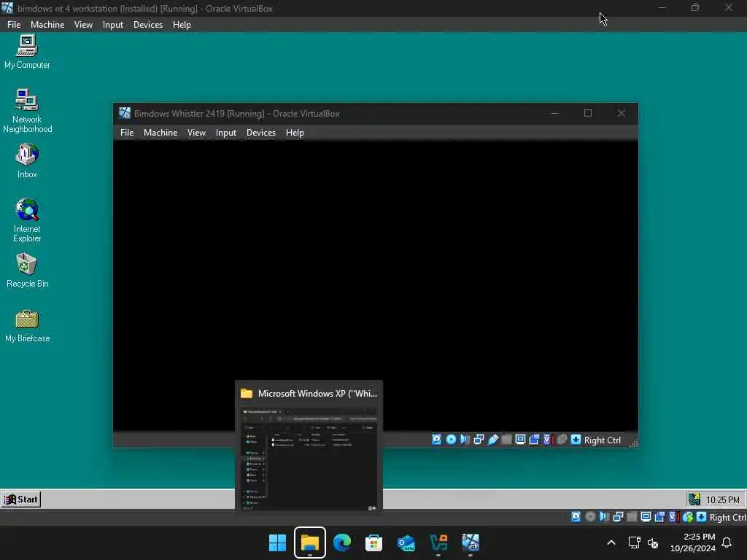747x560 pixels.
Task: Expand hidden system tray icons chevron
Action: pyautogui.click(x=611, y=542)
